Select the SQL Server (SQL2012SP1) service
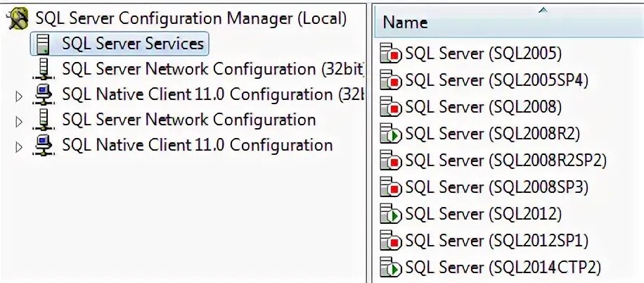 tap(497, 241)
